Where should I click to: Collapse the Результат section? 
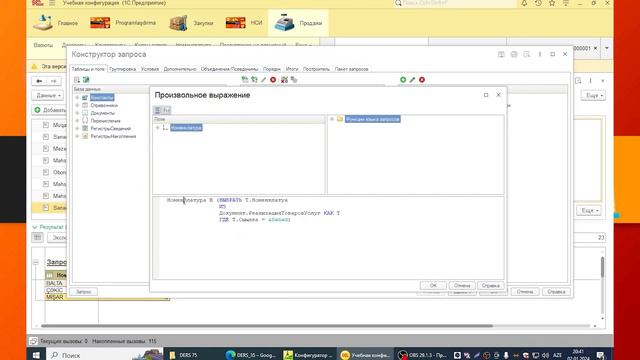[35, 227]
